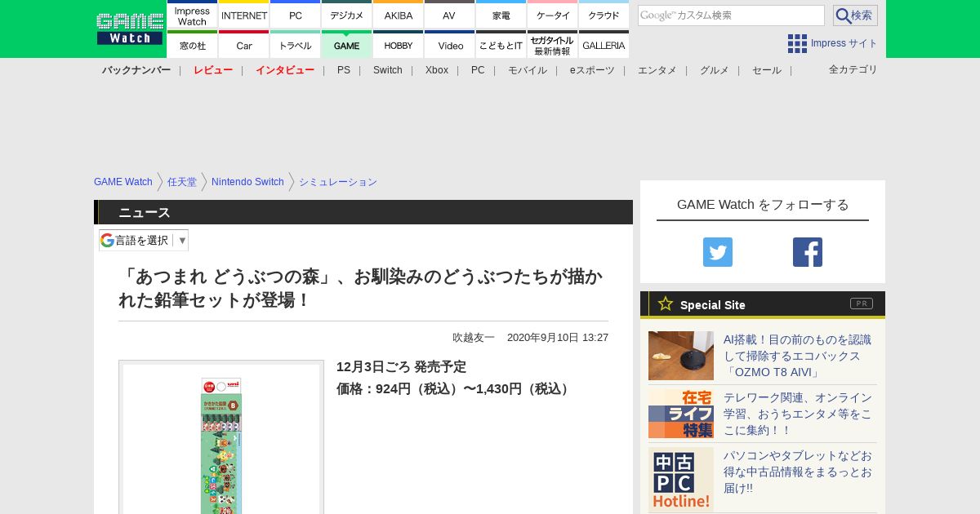
Task: Click the 価格：924円 price text
Action: point(455,389)
